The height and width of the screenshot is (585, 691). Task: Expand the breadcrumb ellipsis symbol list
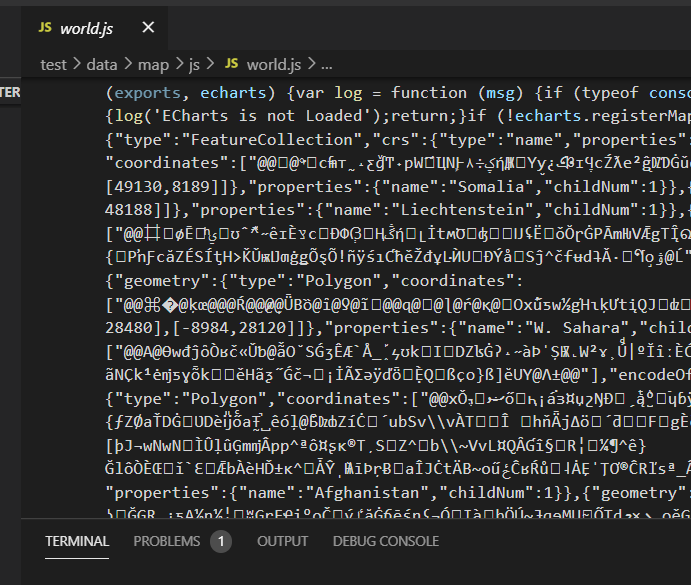[x=327, y=65]
